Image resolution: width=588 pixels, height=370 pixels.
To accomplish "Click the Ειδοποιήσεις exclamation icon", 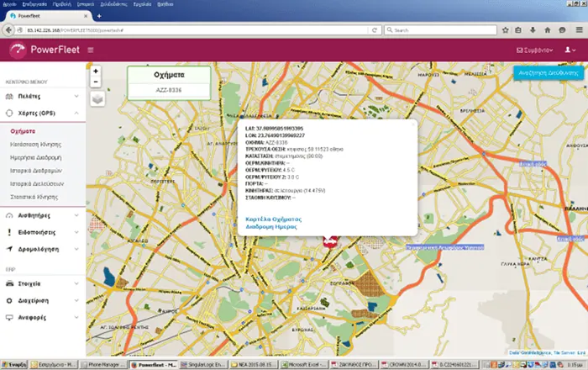I will tap(9, 232).
